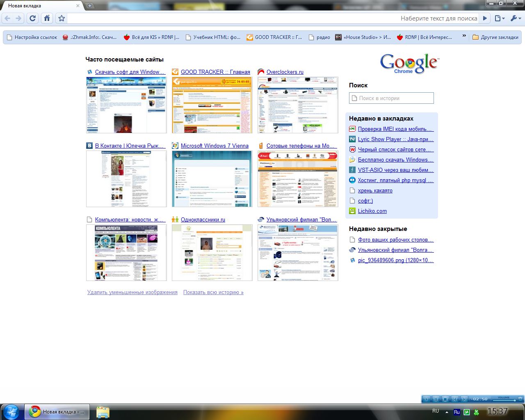Click the Поиск в истории field
Image resolution: width=525 pixels, height=420 pixels.
[x=391, y=98]
